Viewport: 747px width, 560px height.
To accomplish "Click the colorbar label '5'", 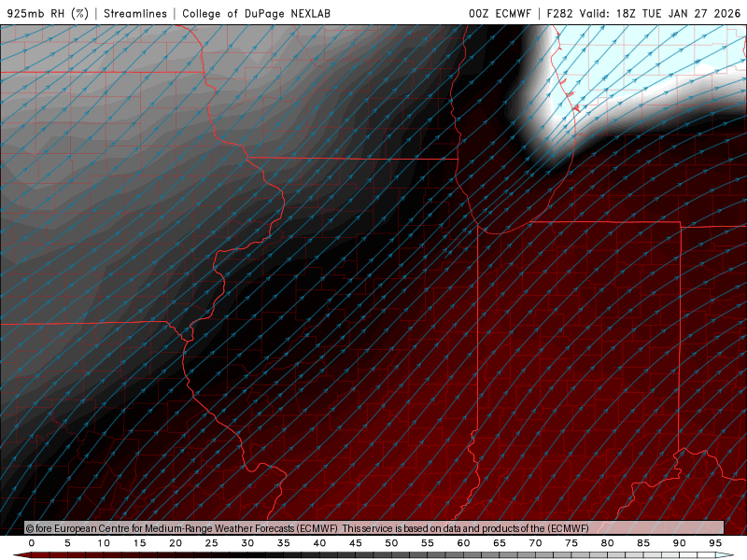I will [x=67, y=543].
